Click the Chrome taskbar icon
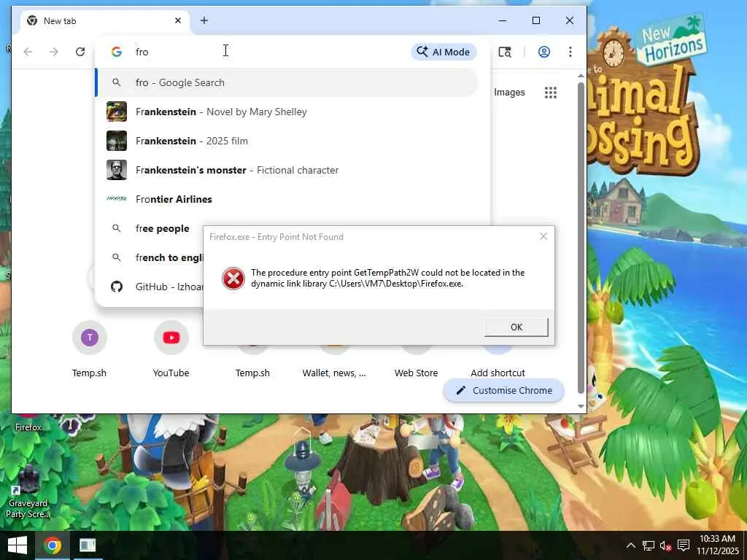The height and width of the screenshot is (560, 747). pyautogui.click(x=53, y=545)
